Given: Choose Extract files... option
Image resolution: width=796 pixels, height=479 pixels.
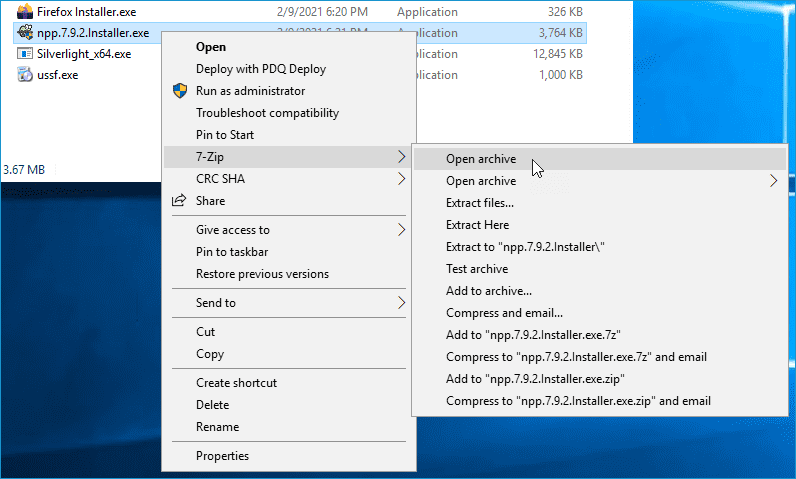Looking at the screenshot, I should [480, 203].
